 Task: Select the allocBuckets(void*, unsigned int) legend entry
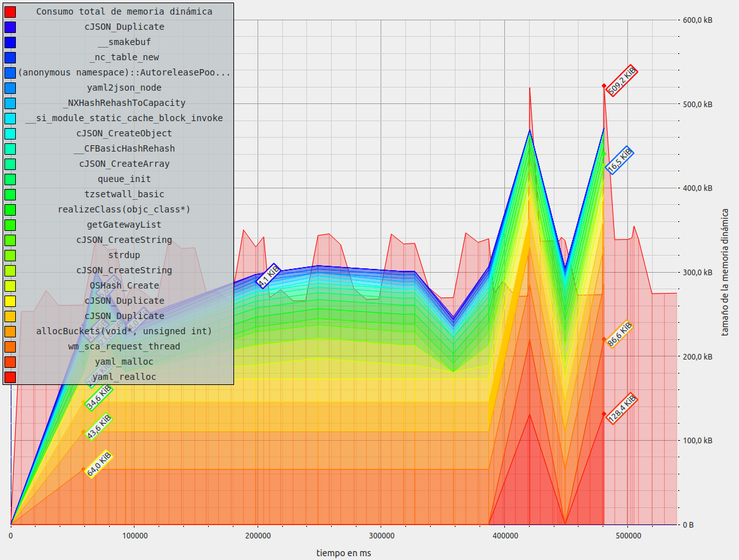(x=10, y=331)
